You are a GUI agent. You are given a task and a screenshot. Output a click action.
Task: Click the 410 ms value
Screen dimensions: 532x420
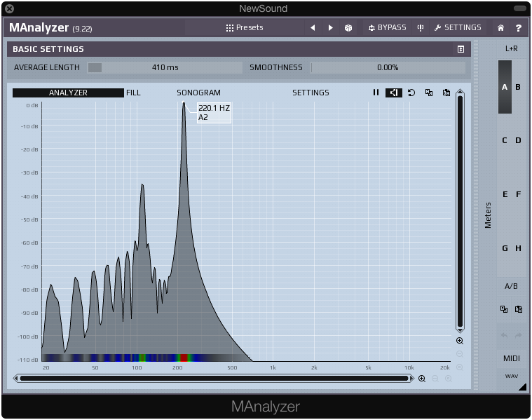point(165,67)
